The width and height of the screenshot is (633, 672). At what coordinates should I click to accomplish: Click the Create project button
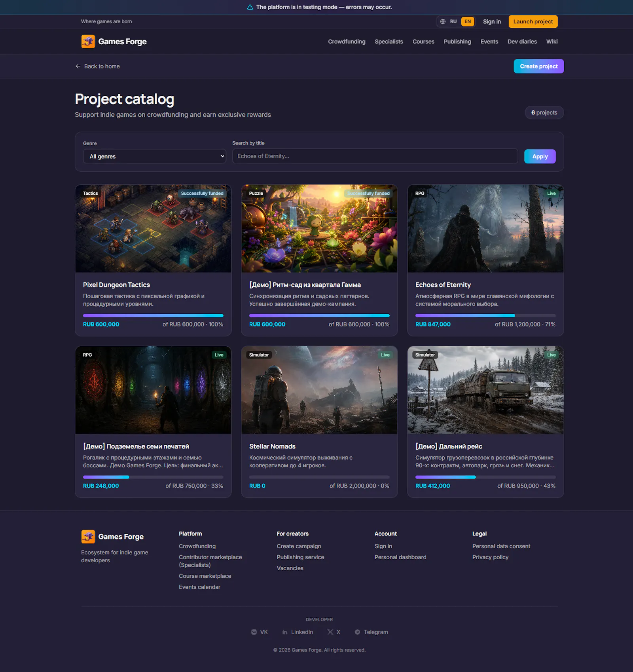(x=539, y=66)
